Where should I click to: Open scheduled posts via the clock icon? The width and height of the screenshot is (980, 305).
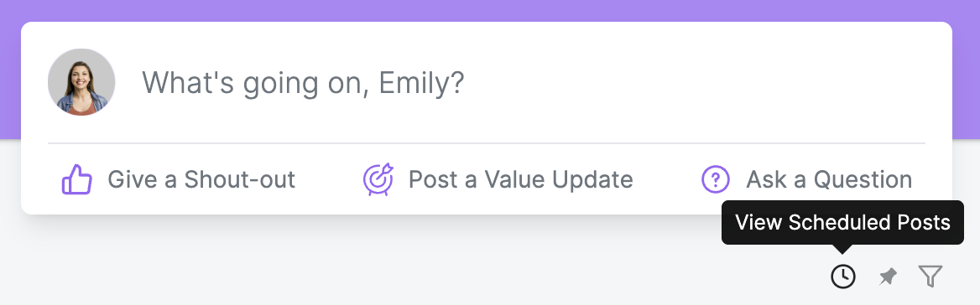coord(842,276)
